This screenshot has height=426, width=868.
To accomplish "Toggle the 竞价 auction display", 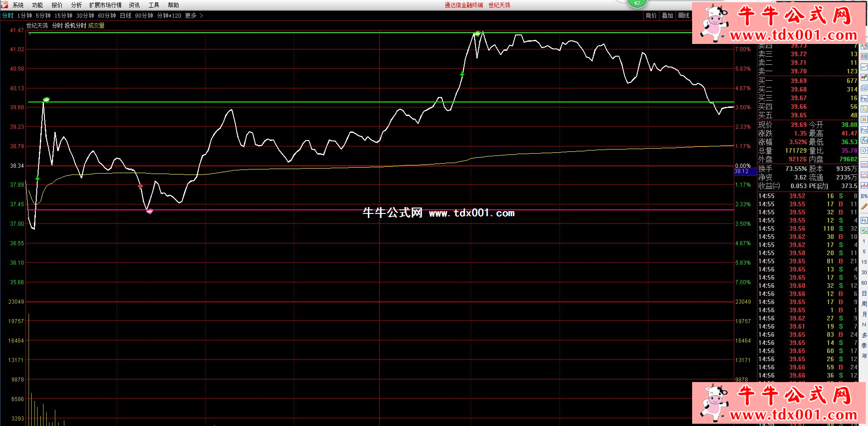I will point(651,15).
